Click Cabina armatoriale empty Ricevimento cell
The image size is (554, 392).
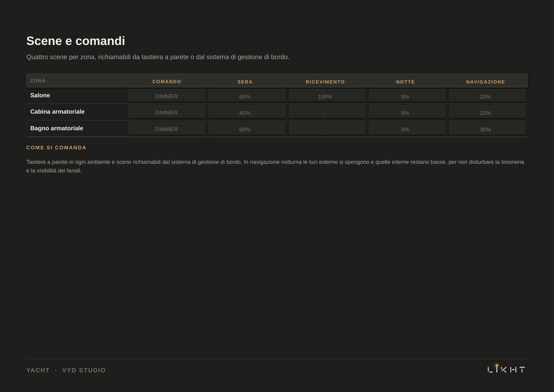(327, 111)
